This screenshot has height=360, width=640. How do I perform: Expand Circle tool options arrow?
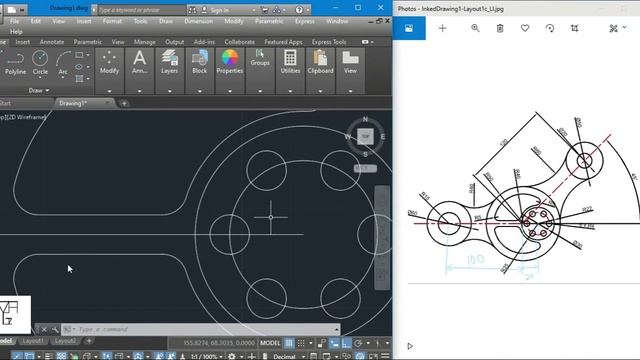(40, 78)
